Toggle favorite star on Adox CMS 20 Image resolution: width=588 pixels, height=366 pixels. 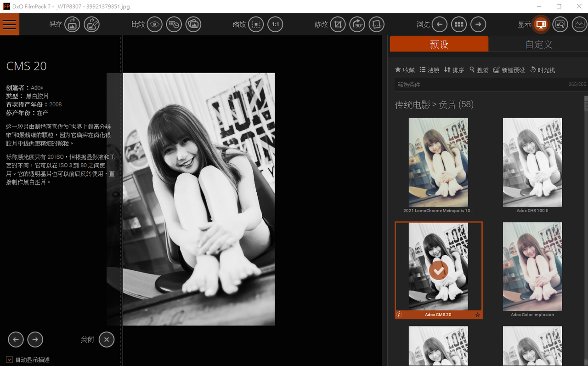[x=477, y=315]
